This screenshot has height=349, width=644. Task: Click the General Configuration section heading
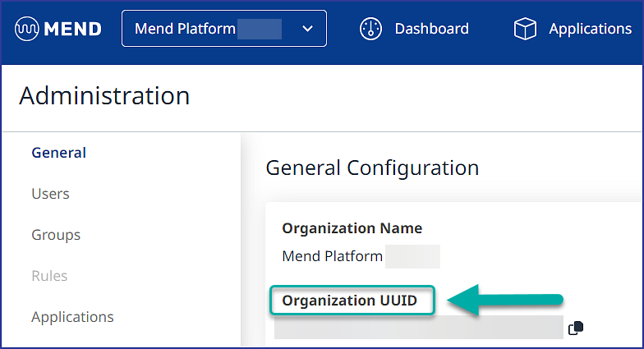coord(372,168)
